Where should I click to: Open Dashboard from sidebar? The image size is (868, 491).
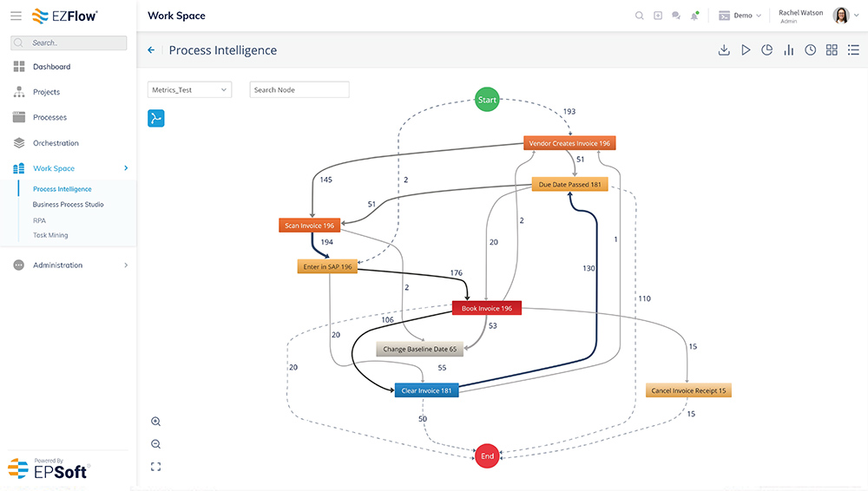(51, 67)
